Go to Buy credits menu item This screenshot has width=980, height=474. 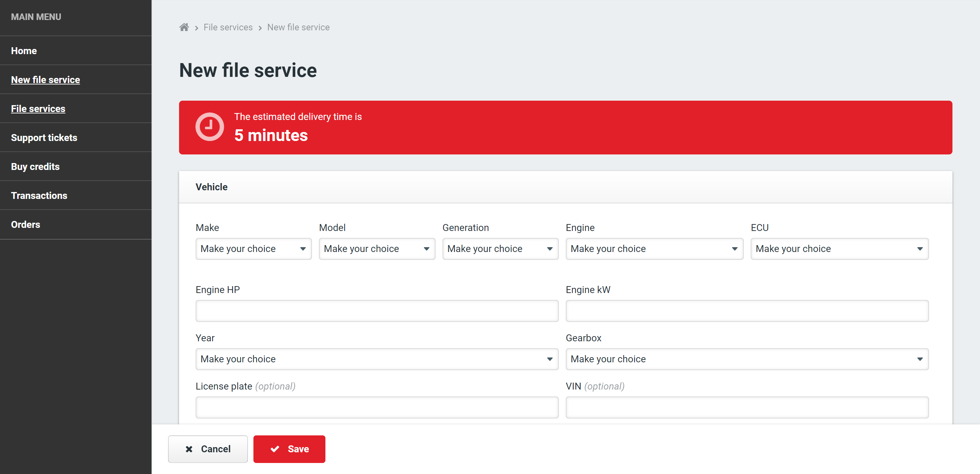pyautogui.click(x=35, y=167)
